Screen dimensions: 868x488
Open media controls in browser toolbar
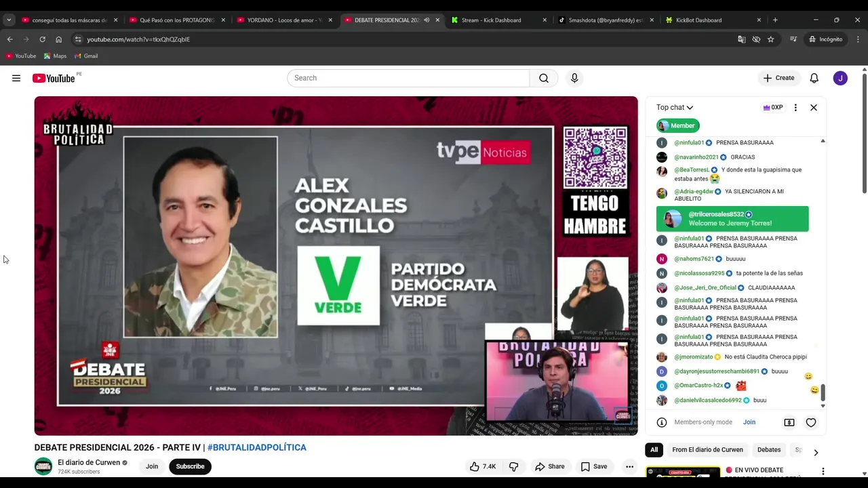click(x=793, y=39)
